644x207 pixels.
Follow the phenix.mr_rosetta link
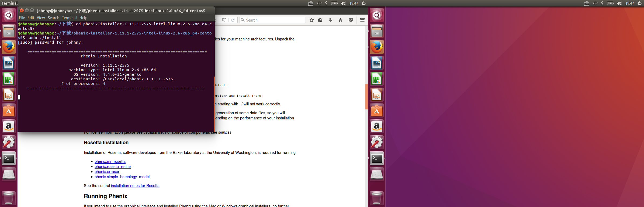(110, 161)
